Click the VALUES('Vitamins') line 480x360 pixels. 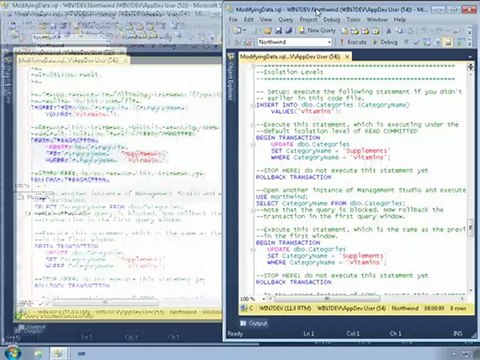306,112
